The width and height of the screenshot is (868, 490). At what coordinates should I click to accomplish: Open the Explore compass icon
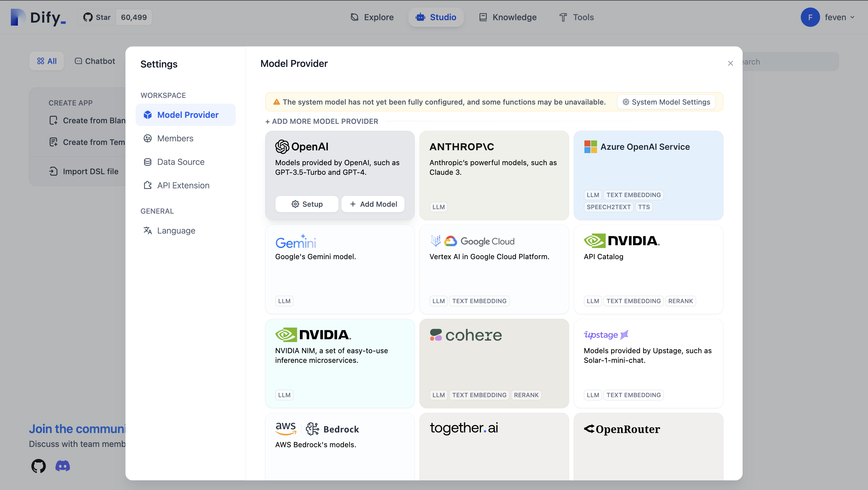pos(354,17)
